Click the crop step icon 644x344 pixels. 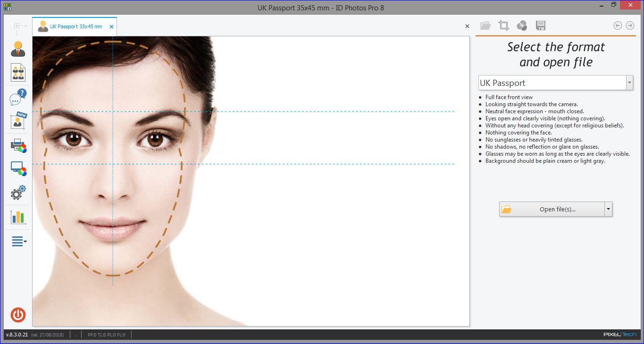pyautogui.click(x=503, y=25)
